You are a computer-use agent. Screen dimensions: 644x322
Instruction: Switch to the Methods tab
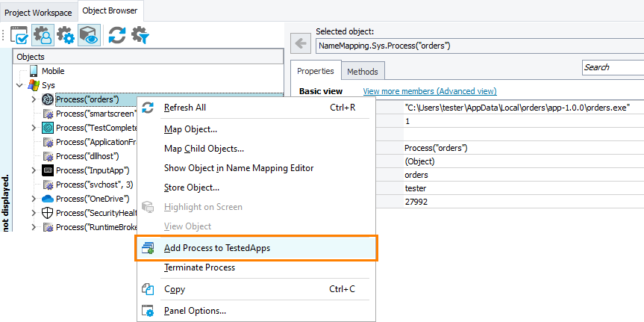(363, 72)
